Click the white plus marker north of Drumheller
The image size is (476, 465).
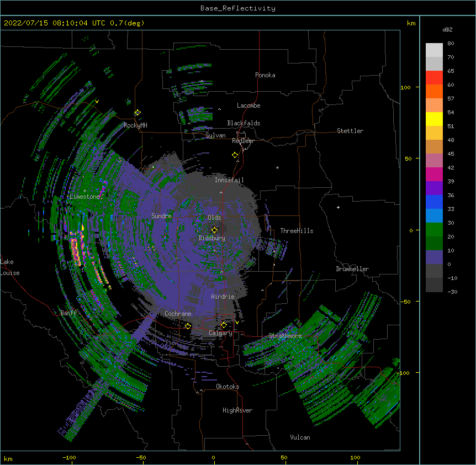point(338,207)
